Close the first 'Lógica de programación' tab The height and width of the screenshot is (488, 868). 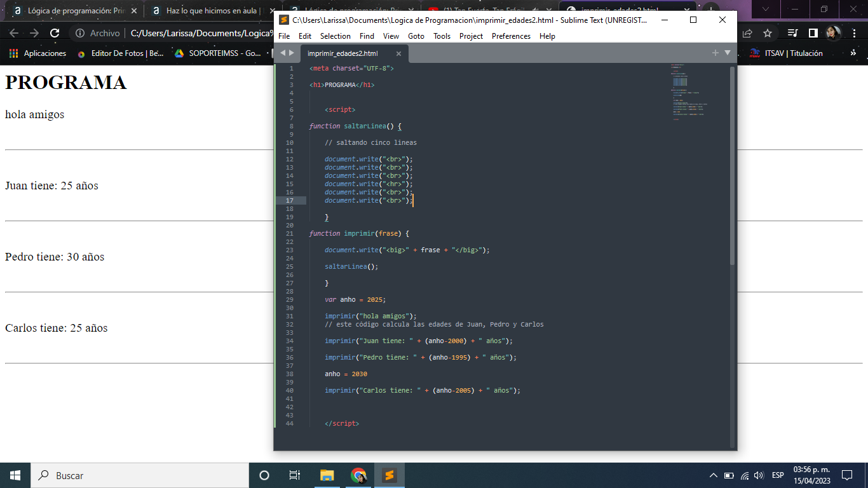133,10
